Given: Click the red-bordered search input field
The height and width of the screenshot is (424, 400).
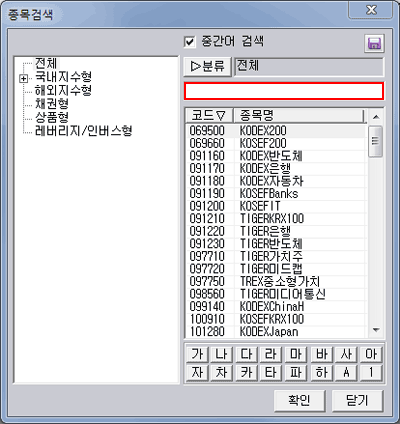Looking at the screenshot, I should [284, 91].
